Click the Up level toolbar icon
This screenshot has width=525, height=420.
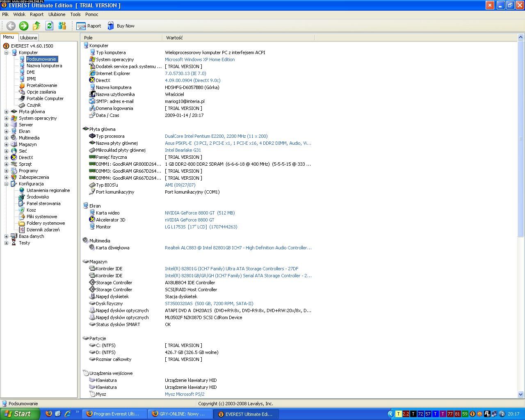pos(37,26)
